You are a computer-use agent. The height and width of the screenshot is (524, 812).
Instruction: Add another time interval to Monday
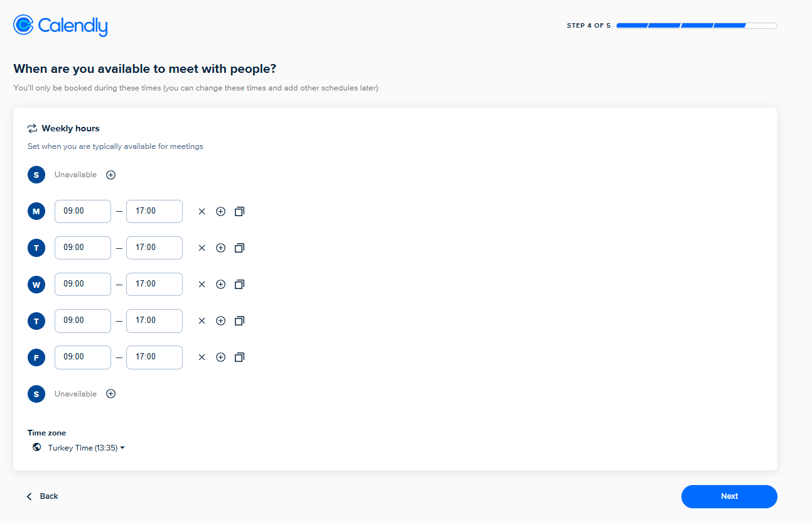point(220,212)
